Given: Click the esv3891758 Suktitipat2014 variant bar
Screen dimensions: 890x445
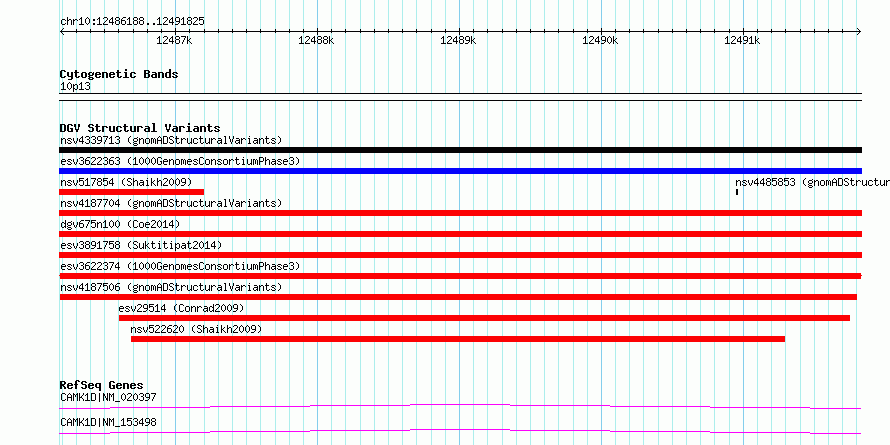Looking at the screenshot, I should point(460,255).
